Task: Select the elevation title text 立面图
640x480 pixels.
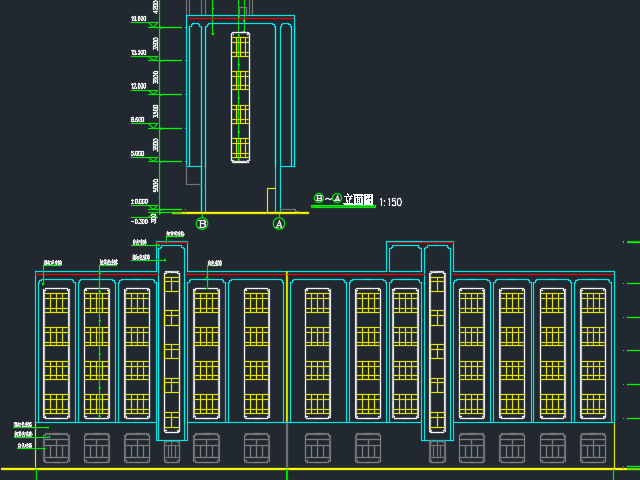Action: pos(358,200)
